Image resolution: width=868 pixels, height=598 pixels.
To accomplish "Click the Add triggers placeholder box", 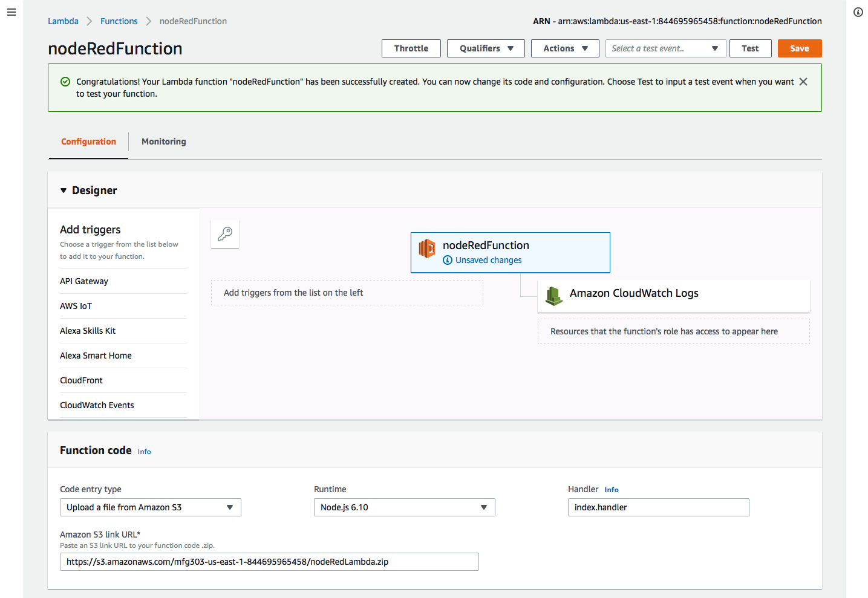I will (x=347, y=293).
